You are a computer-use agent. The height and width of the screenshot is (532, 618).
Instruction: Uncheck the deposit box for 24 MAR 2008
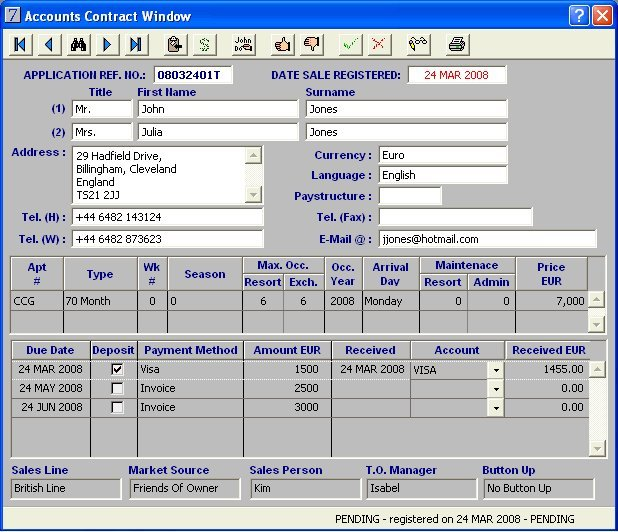point(118,369)
